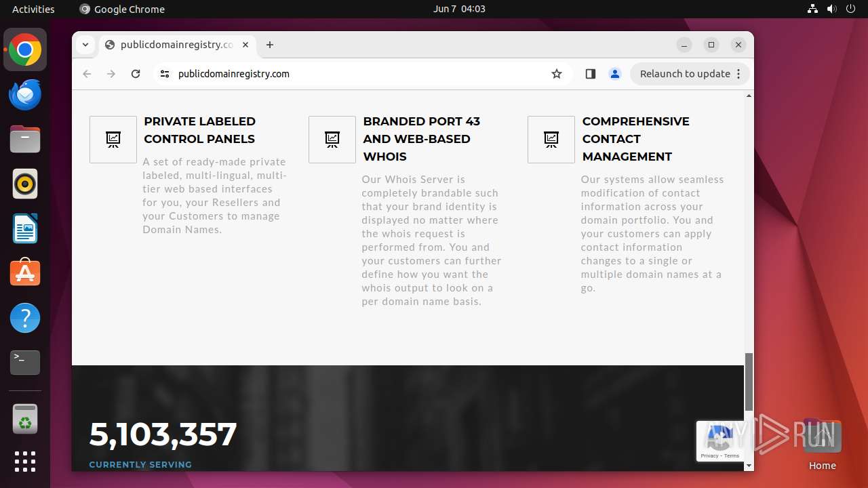Close the publicdomainregistry.com tab
Image resolution: width=868 pixels, height=488 pixels.
tap(245, 45)
